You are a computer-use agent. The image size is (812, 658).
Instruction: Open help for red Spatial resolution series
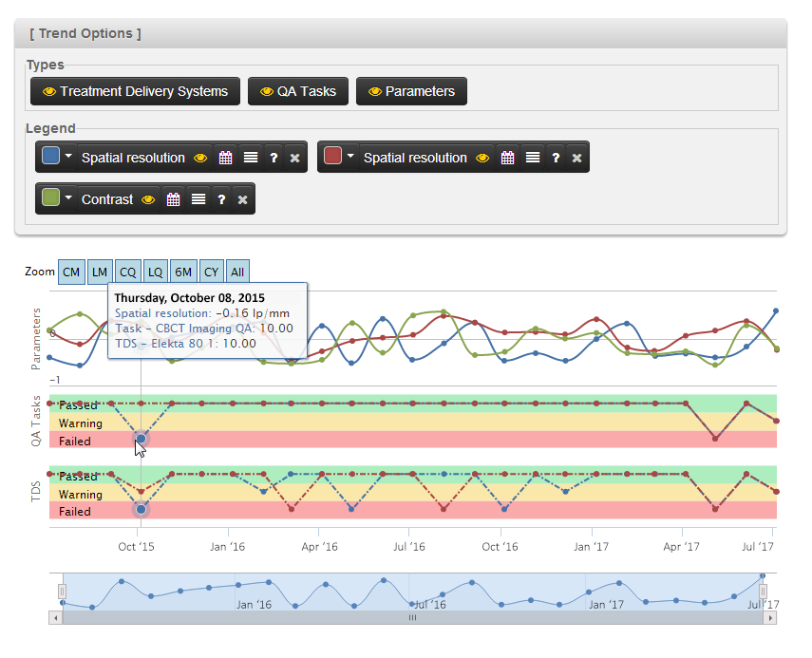point(556,158)
